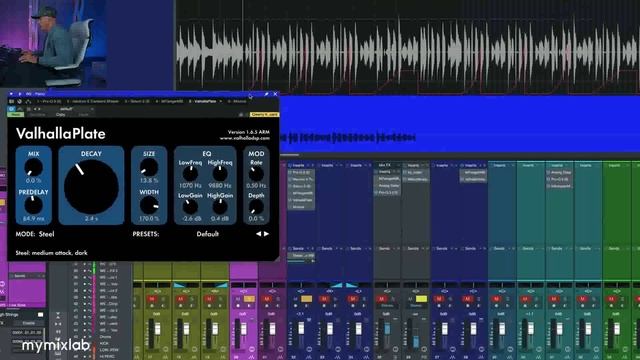Click the Paste button in plugin header

pos(83,115)
